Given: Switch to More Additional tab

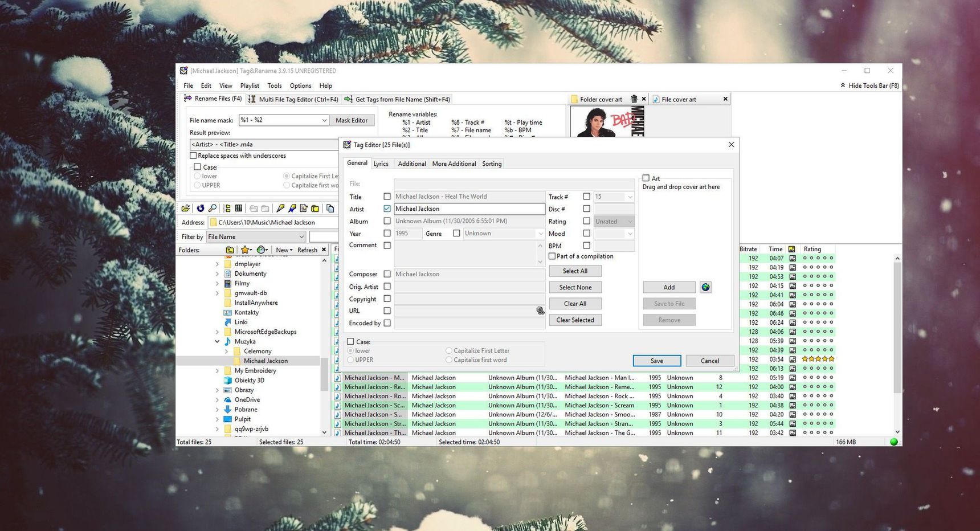Looking at the screenshot, I should [454, 164].
